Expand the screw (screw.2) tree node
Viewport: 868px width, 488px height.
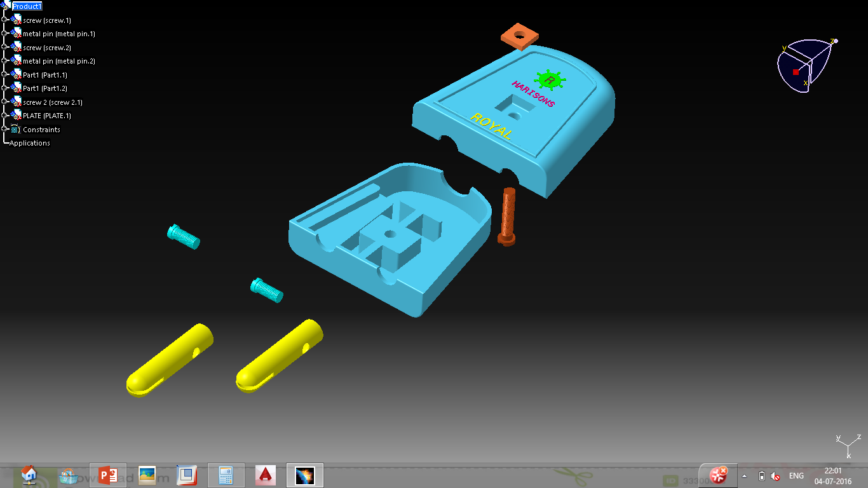pyautogui.click(x=4, y=47)
